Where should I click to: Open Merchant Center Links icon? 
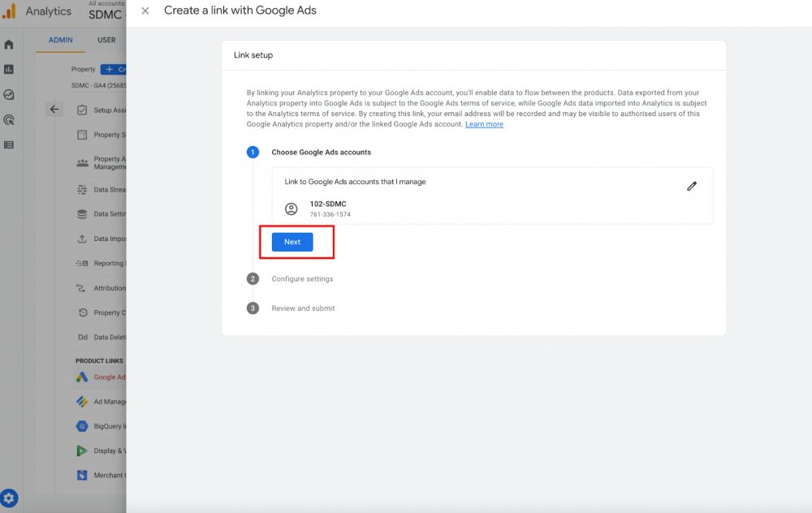tap(82, 475)
